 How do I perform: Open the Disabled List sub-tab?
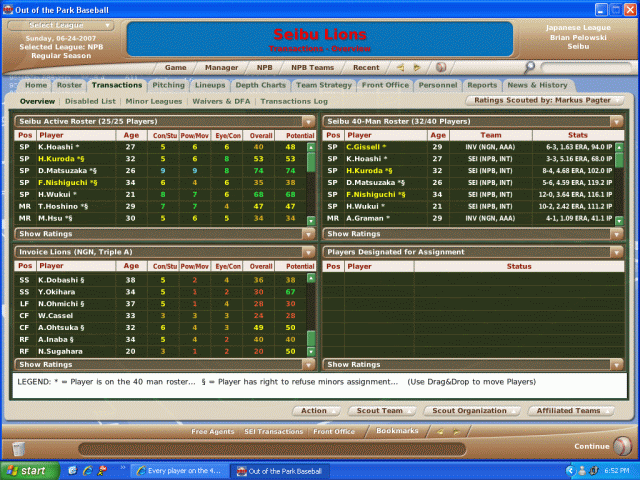[90, 101]
